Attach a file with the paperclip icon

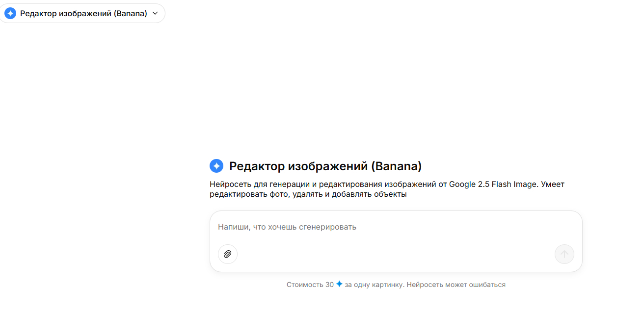(x=228, y=254)
